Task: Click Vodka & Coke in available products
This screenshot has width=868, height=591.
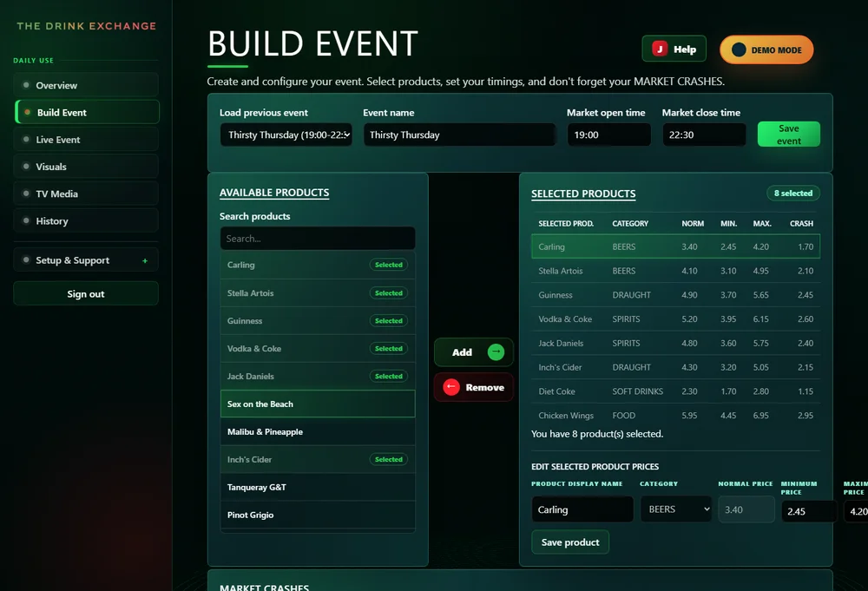Action: point(318,348)
